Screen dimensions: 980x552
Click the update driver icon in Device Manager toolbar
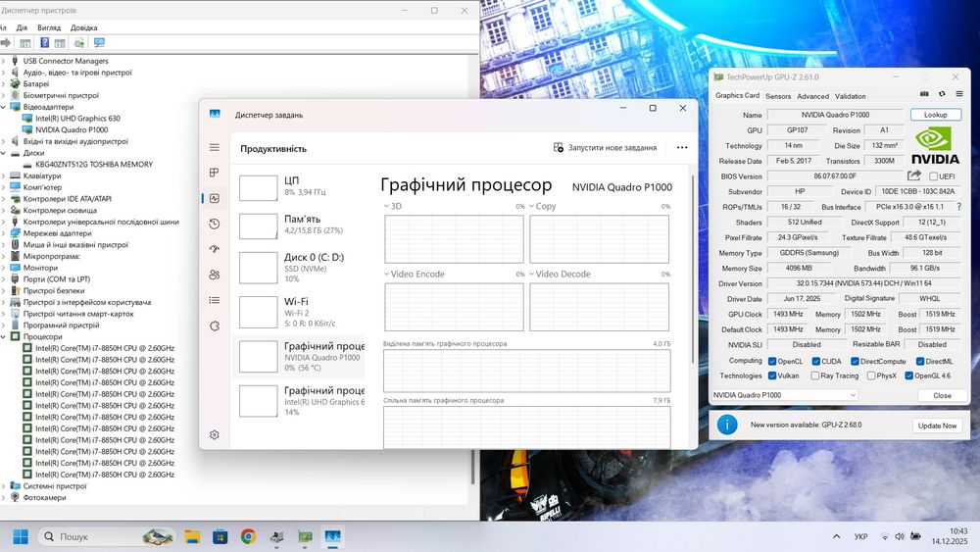click(79, 42)
